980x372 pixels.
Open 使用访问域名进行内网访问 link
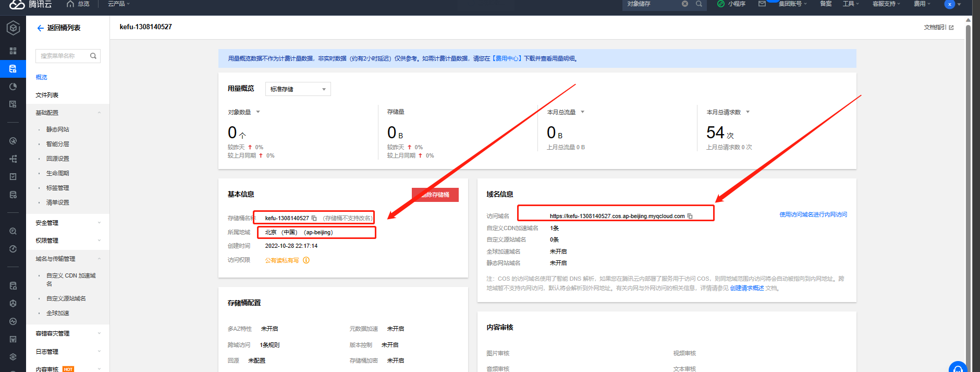click(x=813, y=214)
